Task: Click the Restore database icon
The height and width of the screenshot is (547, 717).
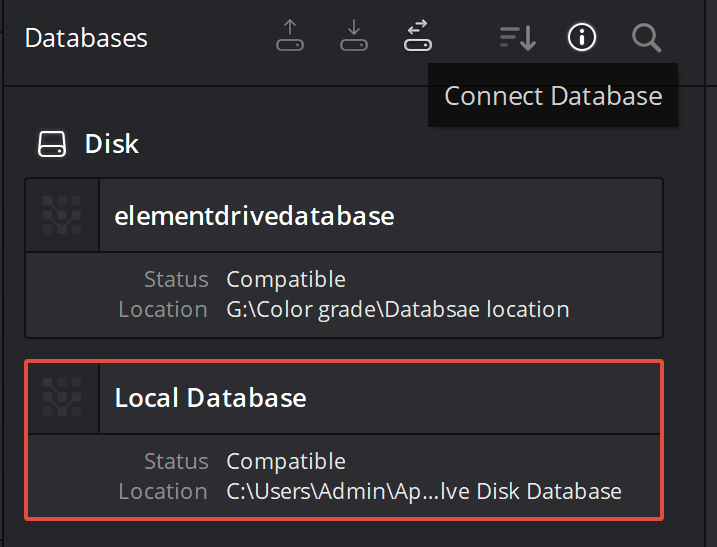Action: 353,37
